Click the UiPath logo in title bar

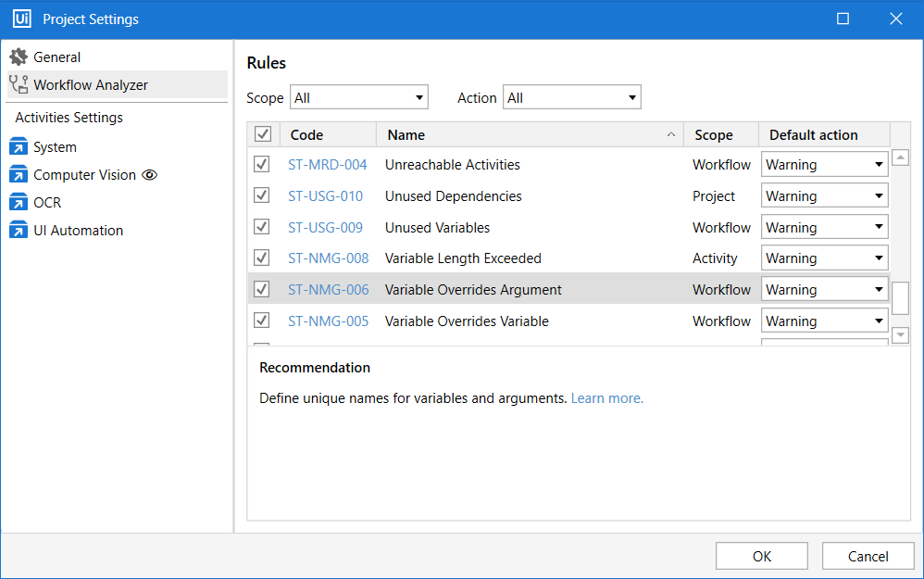22,19
